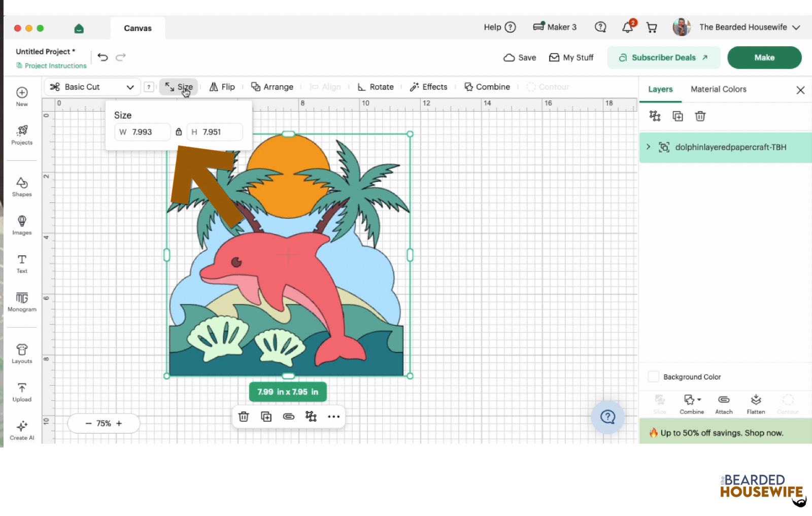Click the Upload tool
Viewport: 812px width, 516px height.
(22, 392)
